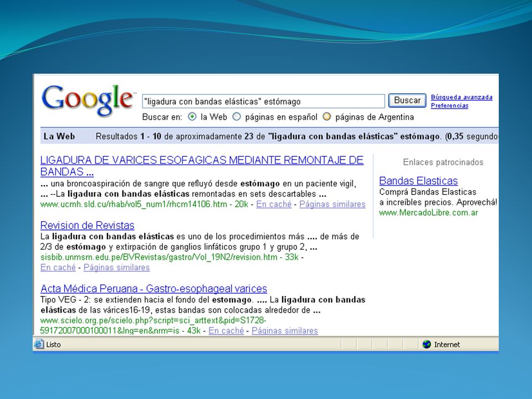Click the Internet zone globe icon
This screenshot has width=532, height=399.
(427, 344)
